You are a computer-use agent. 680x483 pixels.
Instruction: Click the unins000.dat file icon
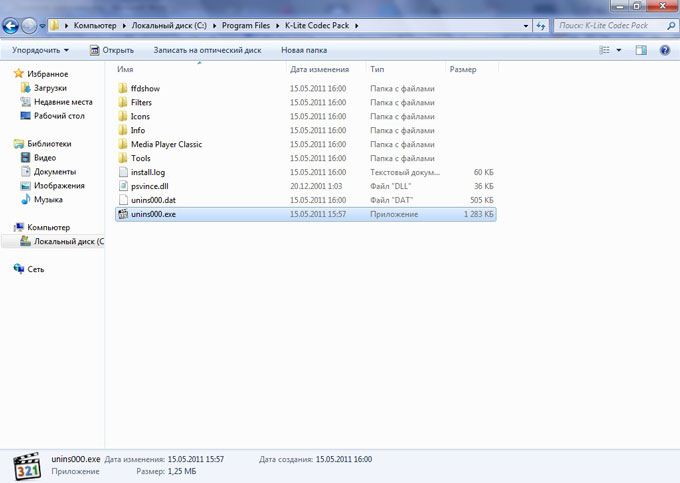pyautogui.click(x=123, y=200)
